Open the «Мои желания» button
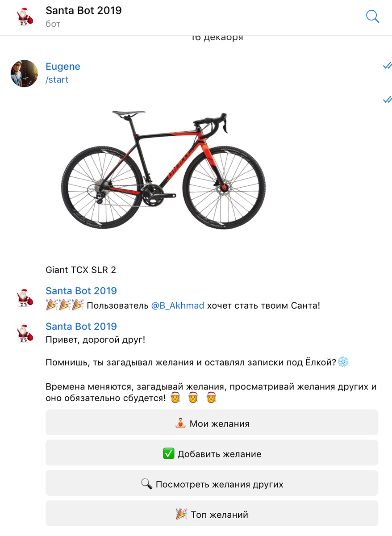The image size is (392, 536). coord(212,422)
